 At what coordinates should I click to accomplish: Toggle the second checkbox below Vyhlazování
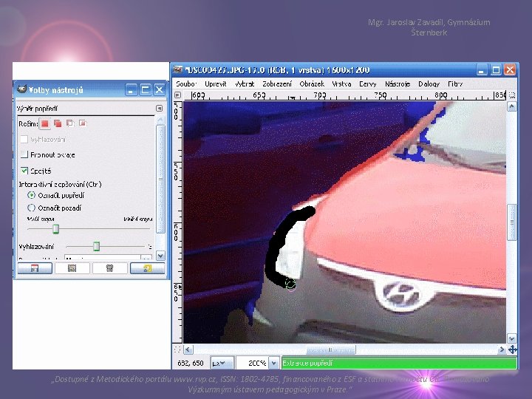[24, 154]
